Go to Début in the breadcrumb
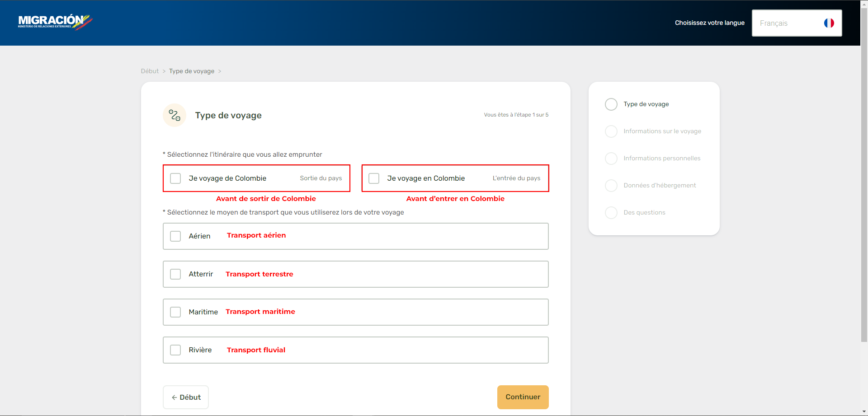Image resolution: width=868 pixels, height=416 pixels. pos(150,71)
